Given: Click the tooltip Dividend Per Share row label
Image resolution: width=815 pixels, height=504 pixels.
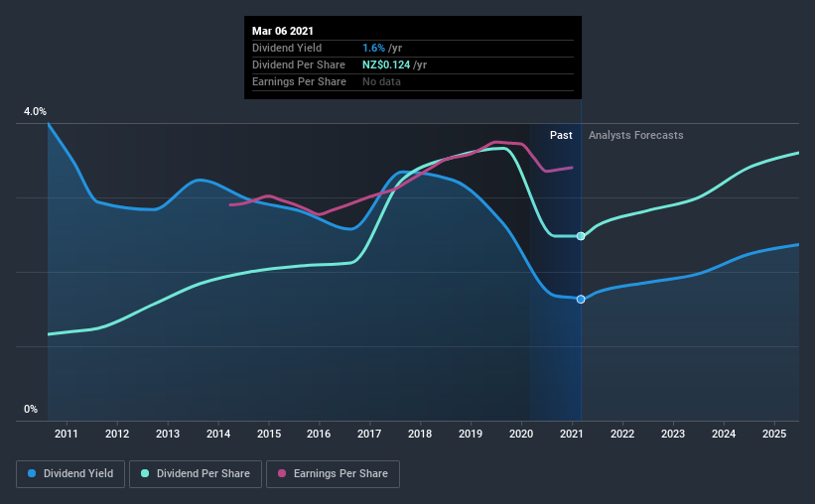Looking at the screenshot, I should (299, 64).
